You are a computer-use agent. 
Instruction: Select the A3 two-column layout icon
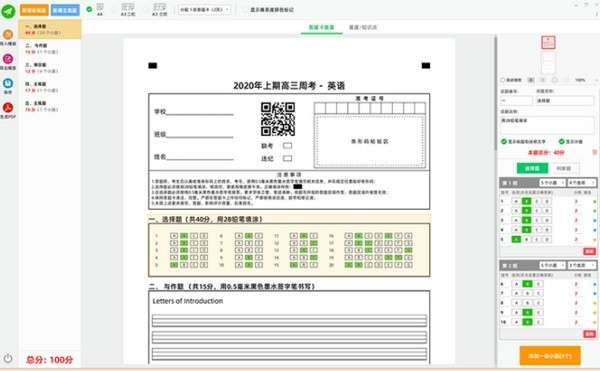(128, 9)
